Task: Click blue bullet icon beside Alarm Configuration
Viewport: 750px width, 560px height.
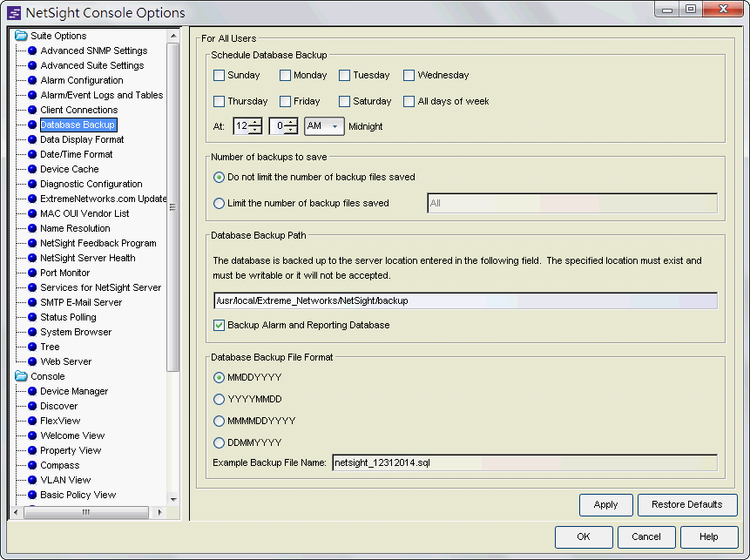Action: 32,80
